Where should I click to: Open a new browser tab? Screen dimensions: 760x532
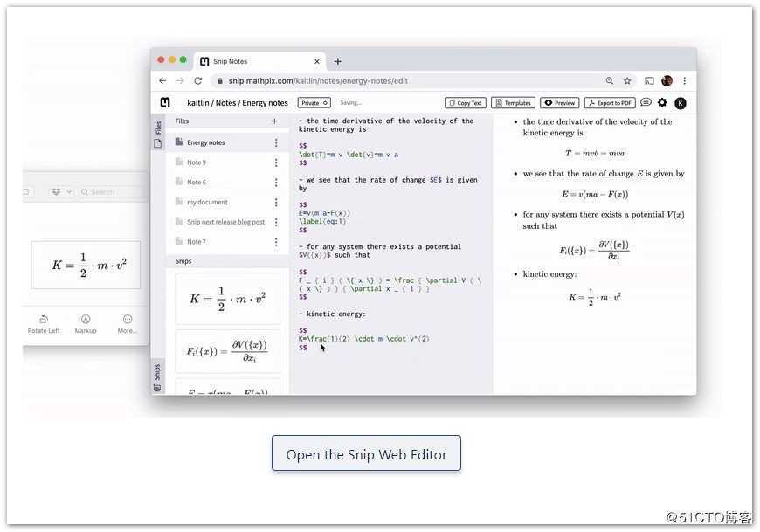click(338, 61)
